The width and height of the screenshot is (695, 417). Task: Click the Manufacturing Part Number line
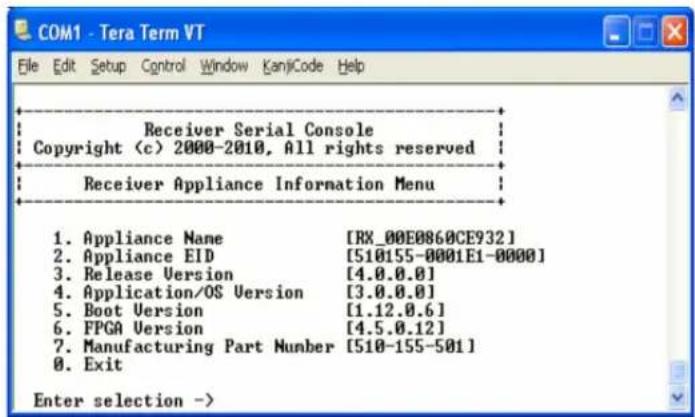[x=264, y=346]
